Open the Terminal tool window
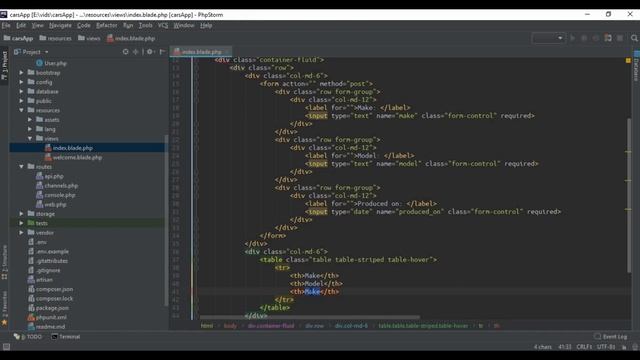This screenshot has height=360, width=640. tap(66, 337)
